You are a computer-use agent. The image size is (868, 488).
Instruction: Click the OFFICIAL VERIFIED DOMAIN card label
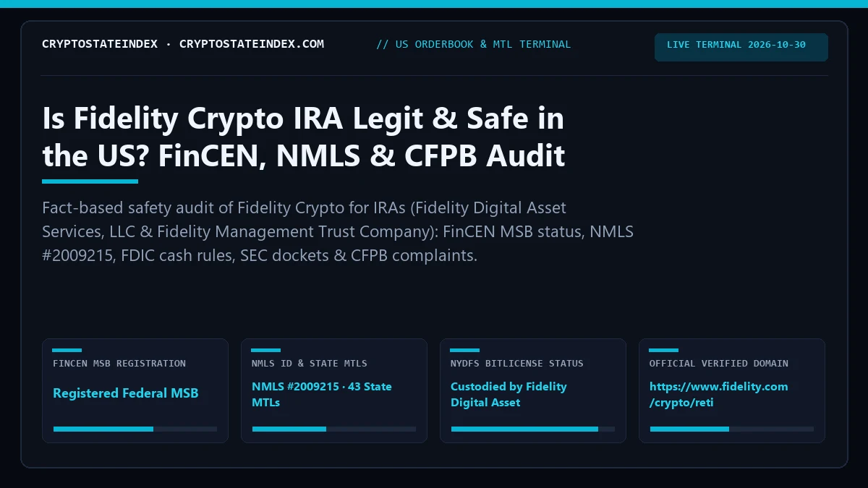pyautogui.click(x=719, y=364)
